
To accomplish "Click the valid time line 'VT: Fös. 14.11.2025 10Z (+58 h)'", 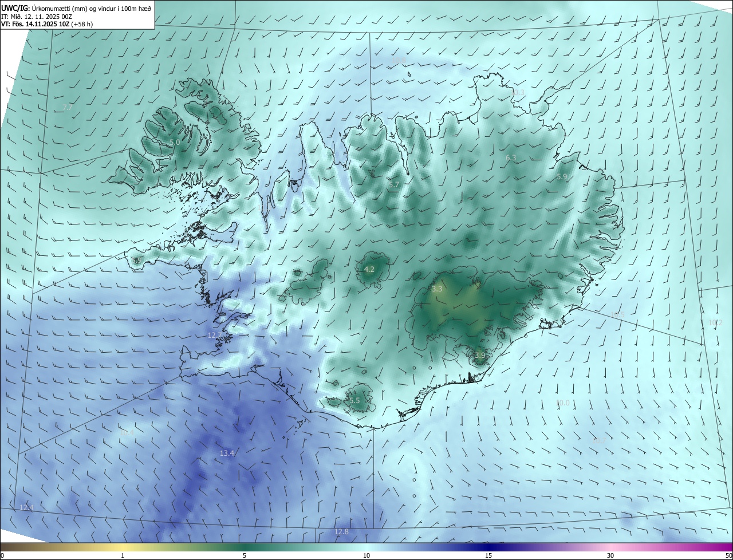I will click(47, 25).
